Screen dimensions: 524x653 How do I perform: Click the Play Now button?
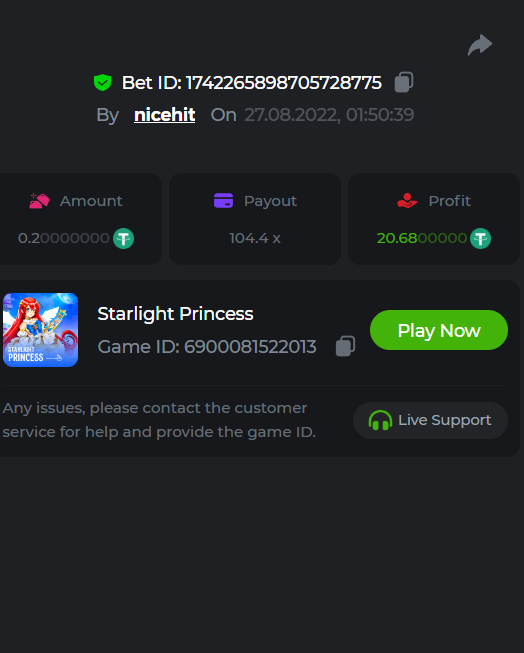click(439, 330)
